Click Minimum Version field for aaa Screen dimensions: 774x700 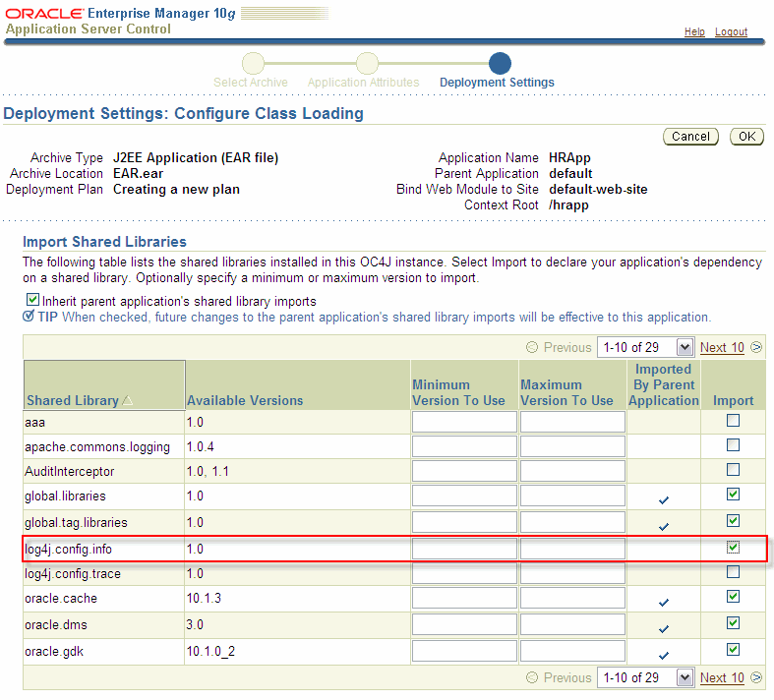[x=464, y=423]
